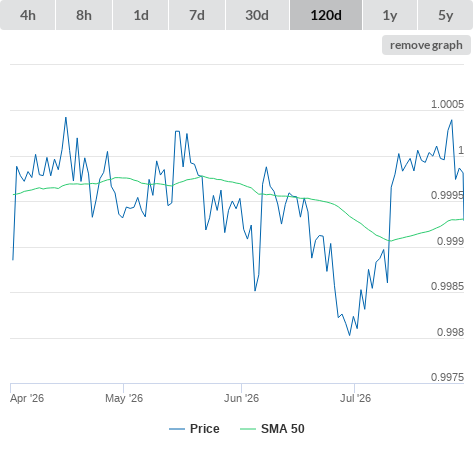Select the 4h time range tab
Viewport: 474px width, 455px height.
[x=27, y=15]
